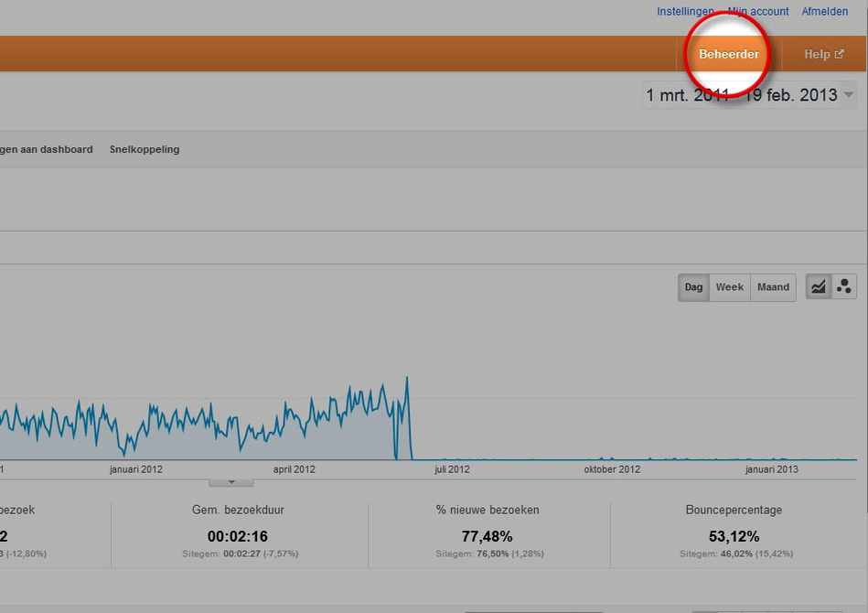Select the Maand interval toggle
The height and width of the screenshot is (613, 868).
click(x=773, y=287)
